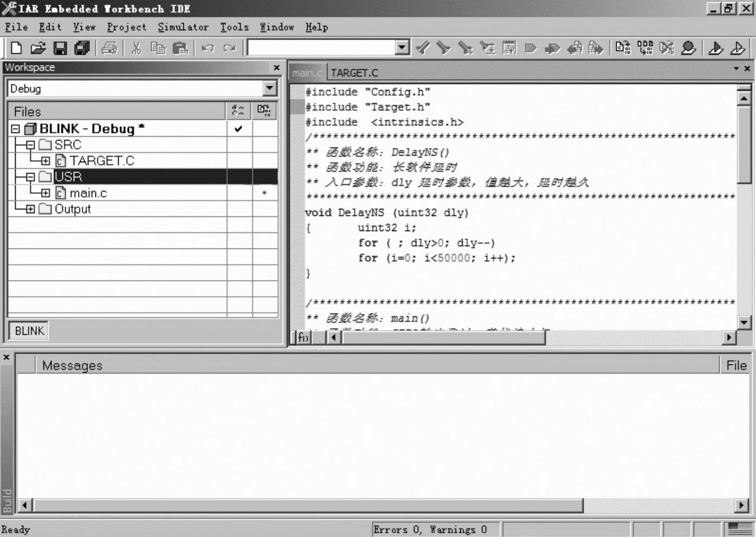Open the Simulator menu
Screen dimensions: 756x537
point(183,27)
